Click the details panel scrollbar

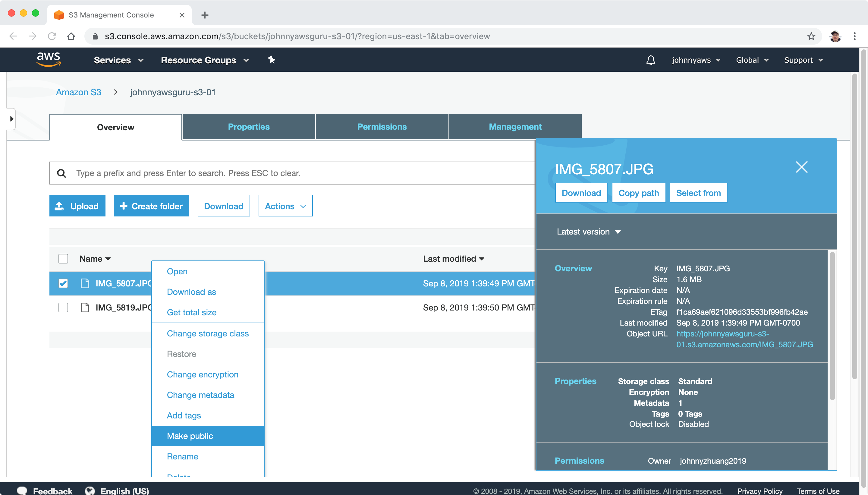[832, 326]
